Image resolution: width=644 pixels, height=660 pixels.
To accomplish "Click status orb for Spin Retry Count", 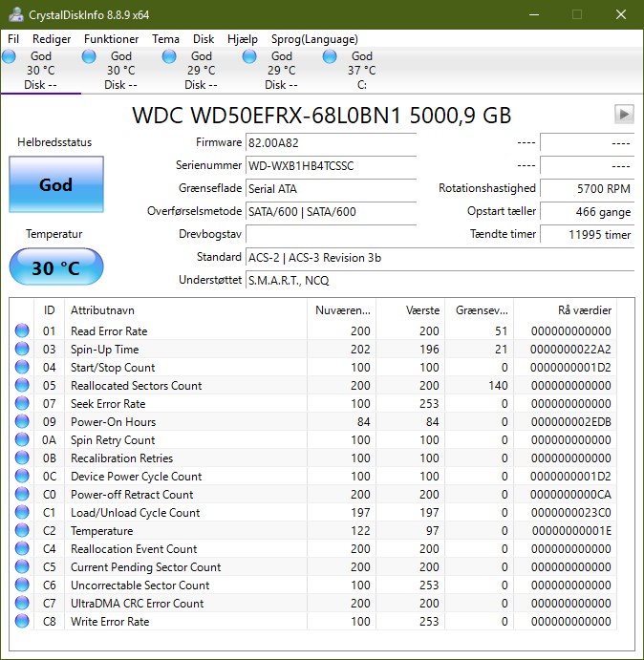I will coord(22,439).
